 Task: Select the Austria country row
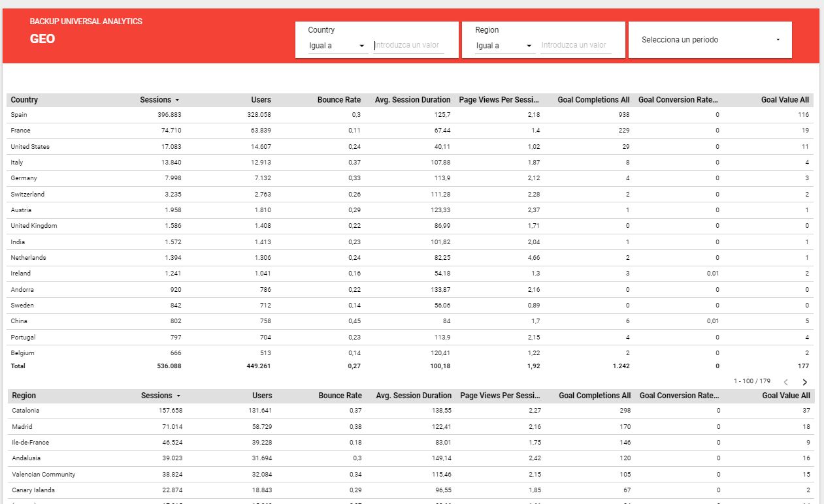pyautogui.click(x=410, y=210)
